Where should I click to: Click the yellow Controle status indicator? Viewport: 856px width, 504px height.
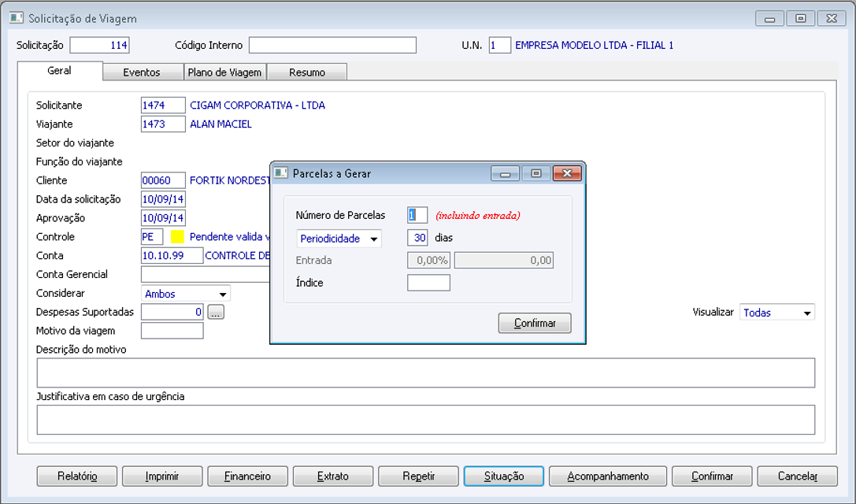click(x=177, y=236)
